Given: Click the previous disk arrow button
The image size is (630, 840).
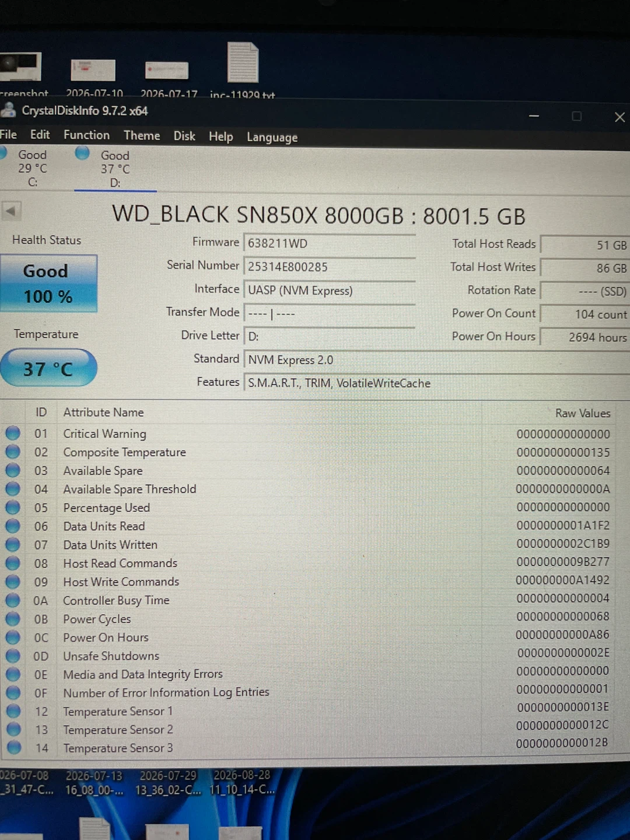Looking at the screenshot, I should 11,211.
